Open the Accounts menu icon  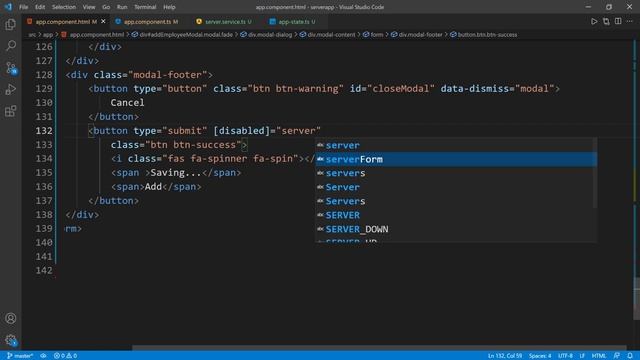11,318
